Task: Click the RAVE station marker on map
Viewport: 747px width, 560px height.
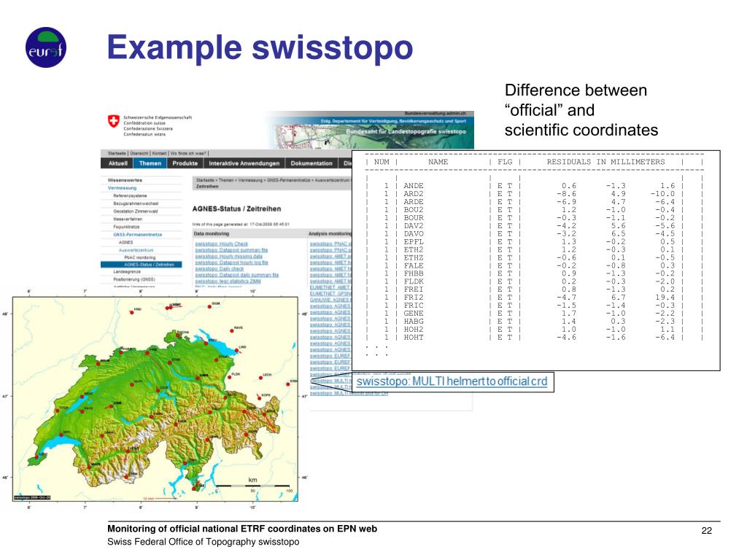Action: click(x=231, y=330)
